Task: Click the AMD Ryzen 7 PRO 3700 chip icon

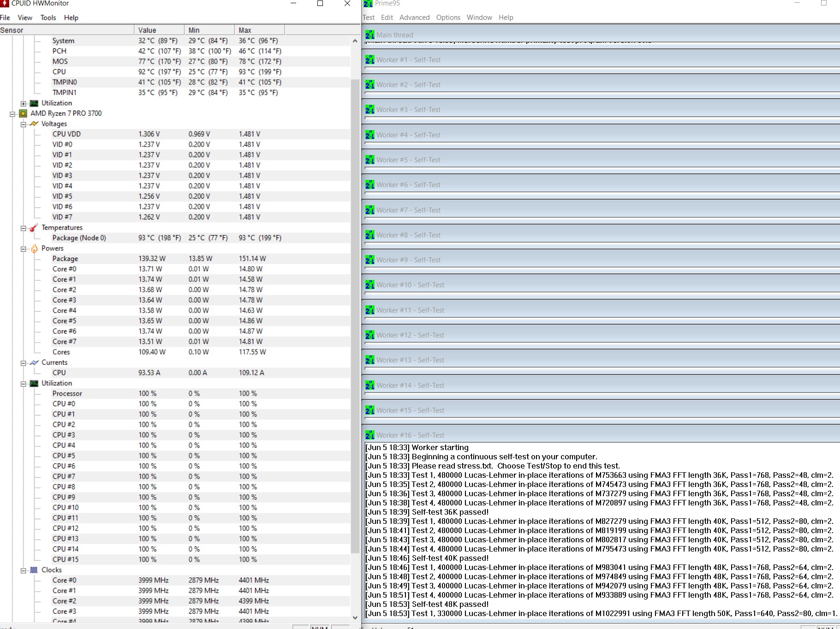Action: 23,113
